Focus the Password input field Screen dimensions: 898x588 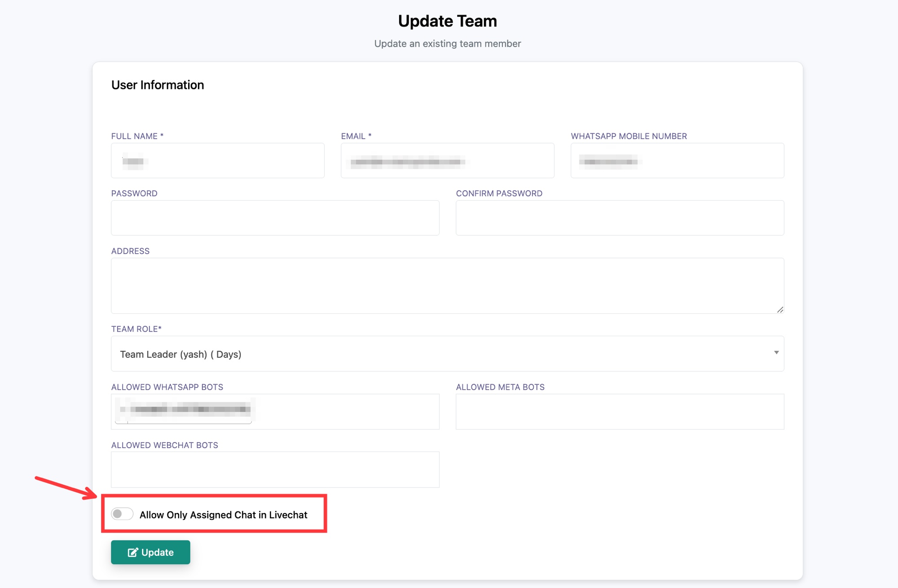[x=275, y=218]
